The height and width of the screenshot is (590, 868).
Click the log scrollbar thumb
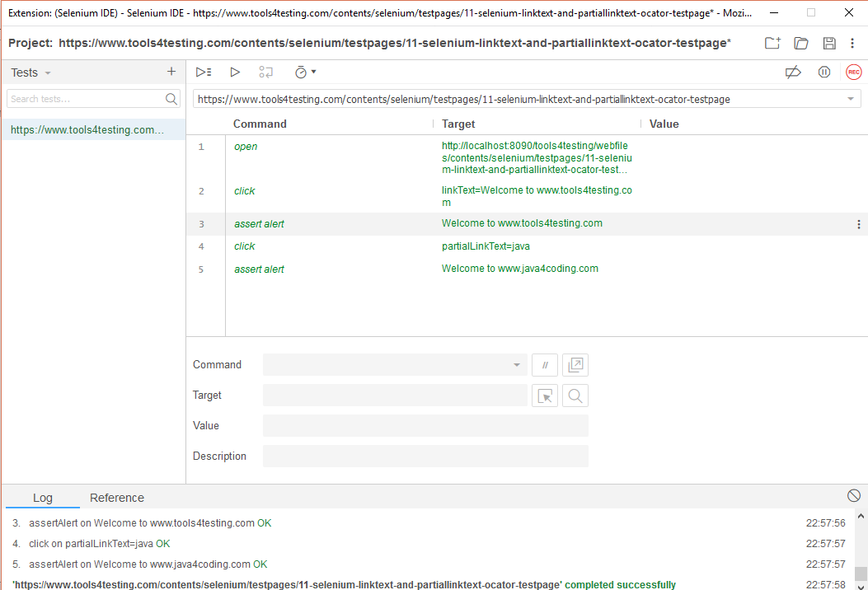(861, 574)
